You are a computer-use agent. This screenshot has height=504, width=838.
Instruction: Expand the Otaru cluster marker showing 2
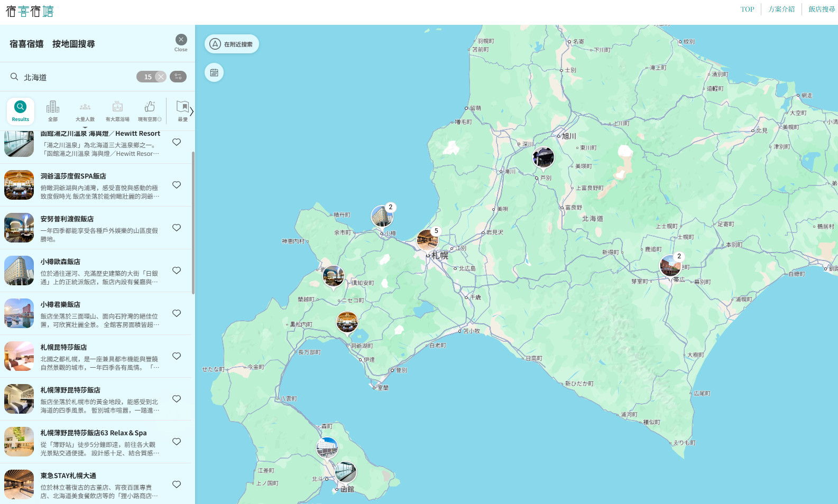382,216
